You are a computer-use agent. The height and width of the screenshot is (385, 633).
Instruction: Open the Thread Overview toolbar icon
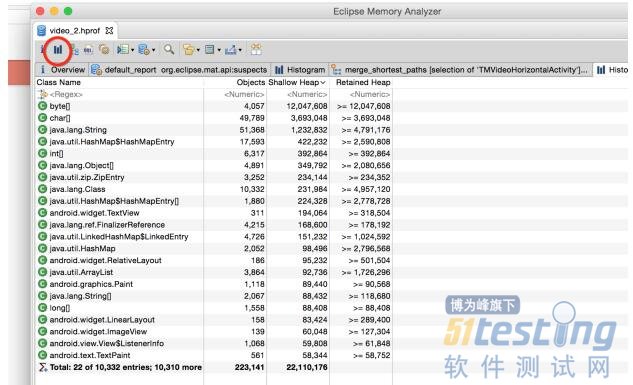(104, 50)
